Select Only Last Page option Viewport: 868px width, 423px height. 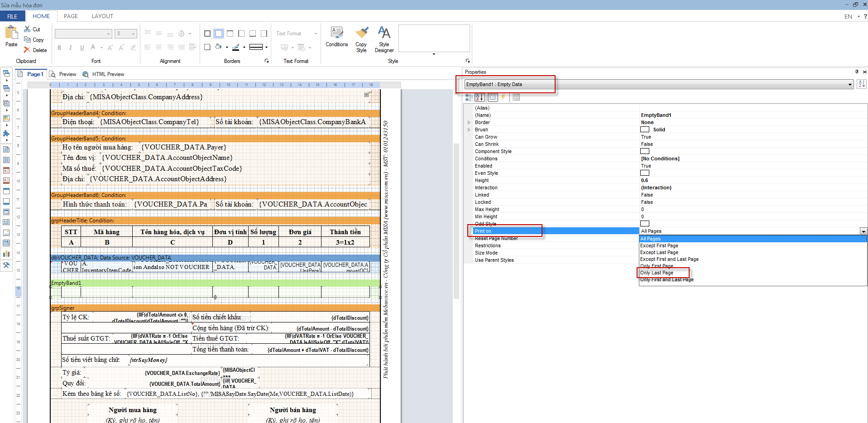click(x=657, y=273)
